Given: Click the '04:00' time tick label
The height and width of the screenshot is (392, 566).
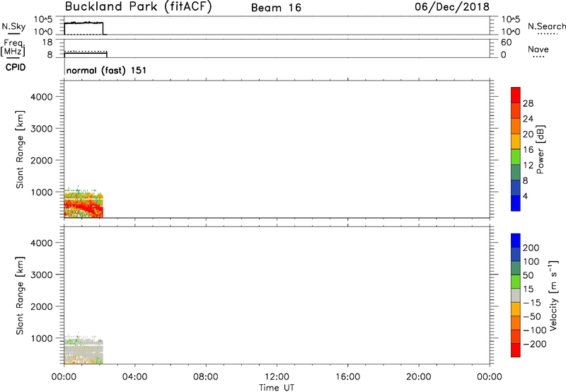Looking at the screenshot, I should point(134,377).
